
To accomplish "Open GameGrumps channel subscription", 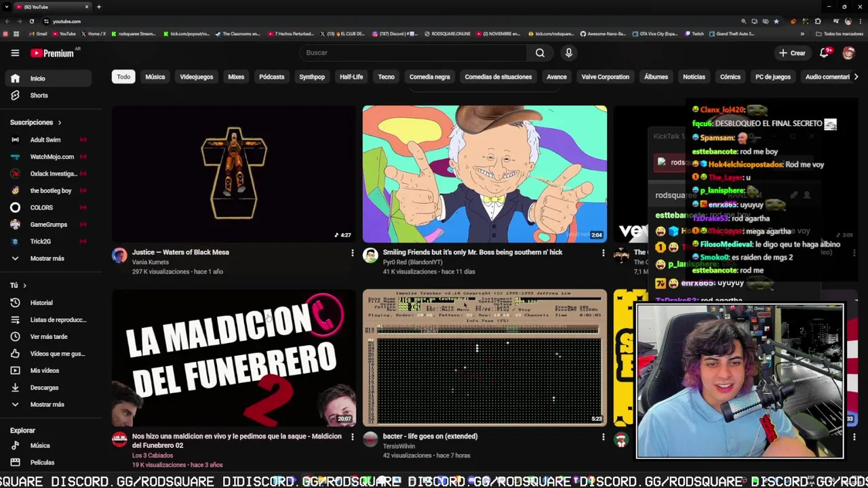I will pos(47,224).
